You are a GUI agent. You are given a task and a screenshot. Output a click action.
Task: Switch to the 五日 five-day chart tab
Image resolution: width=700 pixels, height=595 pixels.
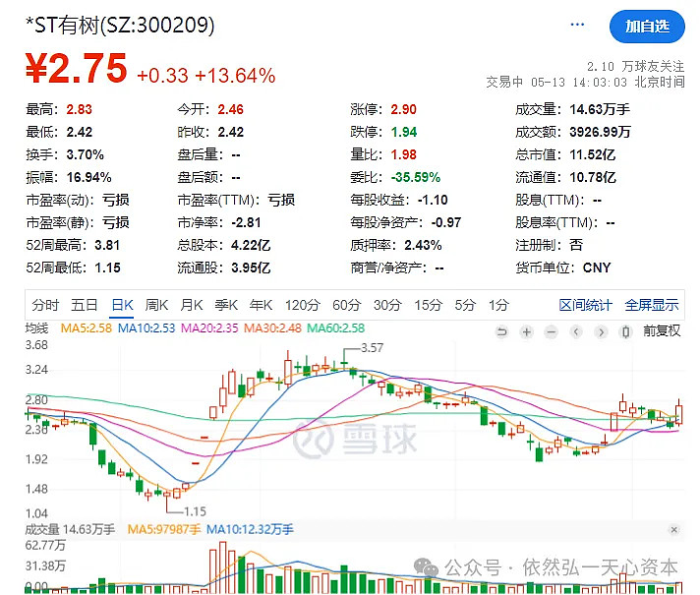85,305
